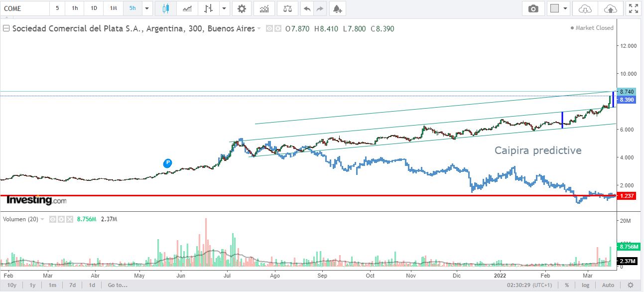The width and height of the screenshot is (644, 292).
Task: Save chart layout with cloud upload icon
Action: 610,8
